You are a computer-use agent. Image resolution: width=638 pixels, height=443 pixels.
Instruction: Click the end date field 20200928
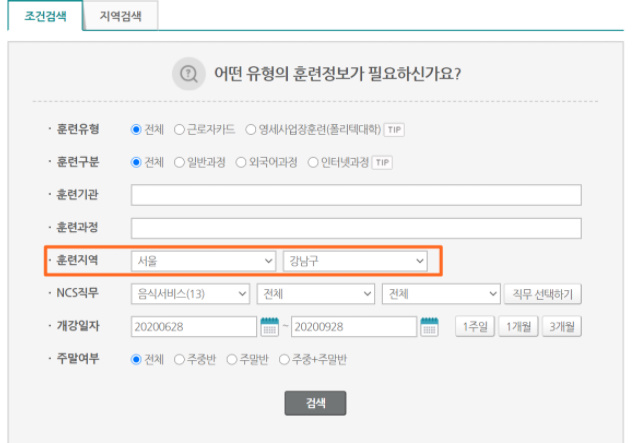click(x=354, y=327)
